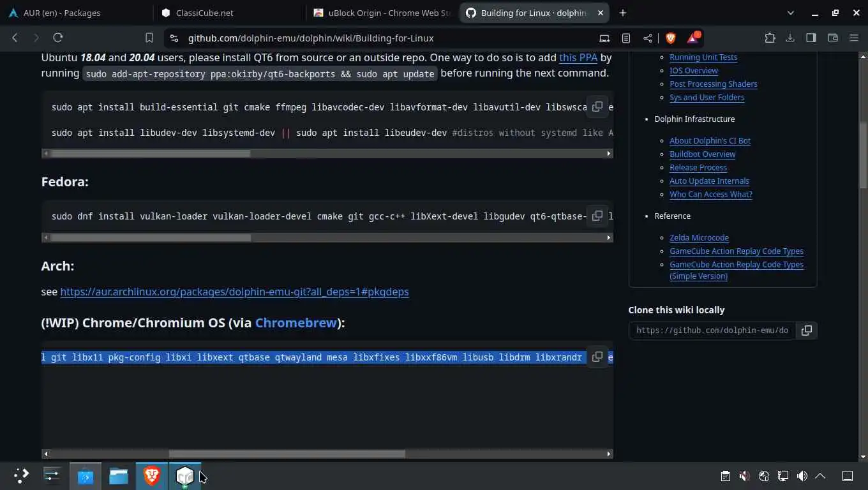Click the Chromebrew code block horizontal scrollbar
This screenshot has height=490, width=868.
287,454
